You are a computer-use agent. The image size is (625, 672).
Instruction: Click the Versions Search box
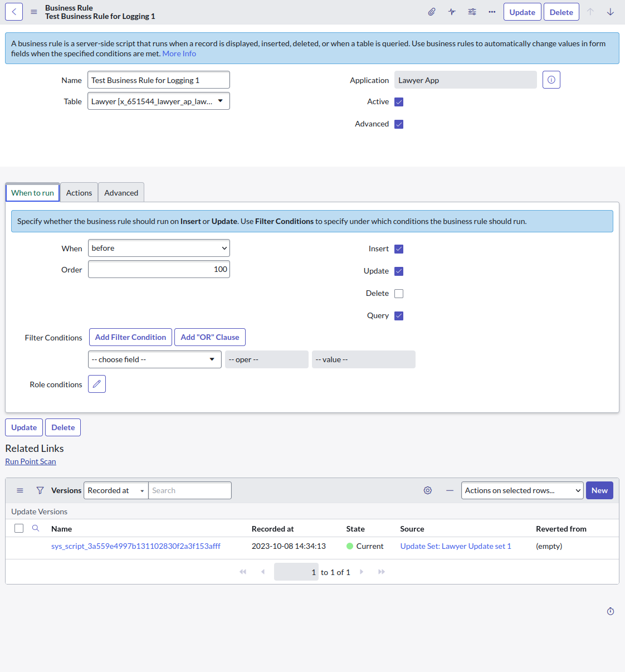click(x=190, y=490)
